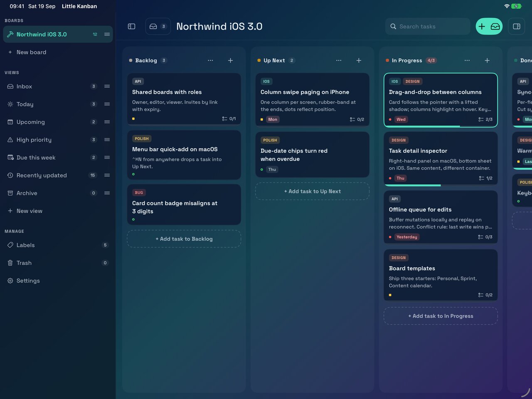Create a board with New board
532x399 pixels.
pos(27,52)
